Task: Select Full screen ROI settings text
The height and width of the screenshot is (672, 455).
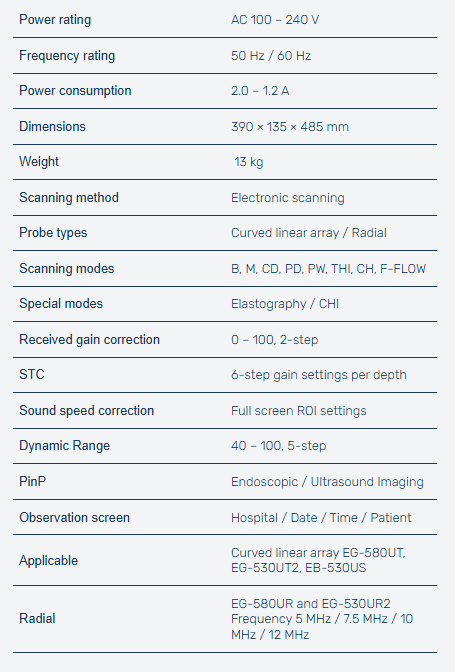Action: pos(299,411)
